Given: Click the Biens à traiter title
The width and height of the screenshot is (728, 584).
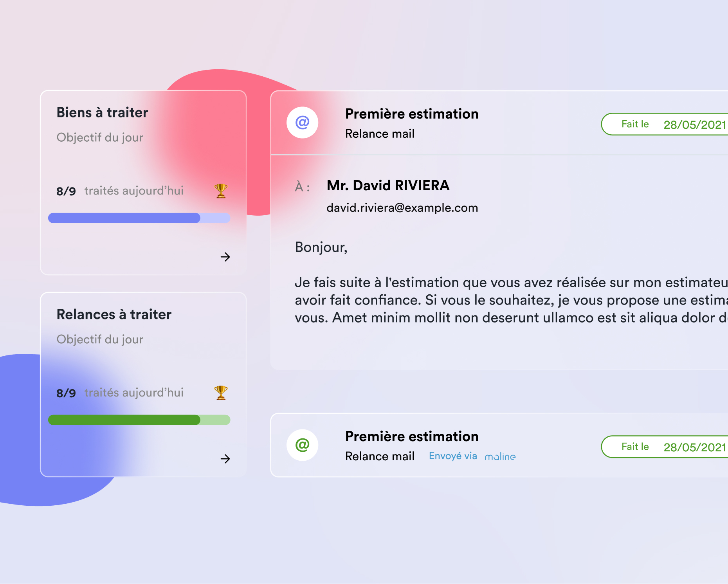Looking at the screenshot, I should point(103,113).
